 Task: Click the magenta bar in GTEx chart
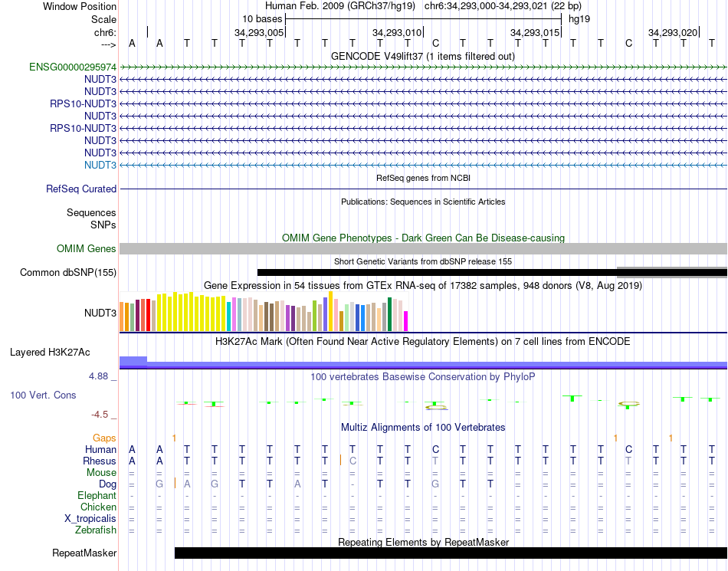click(x=405, y=321)
